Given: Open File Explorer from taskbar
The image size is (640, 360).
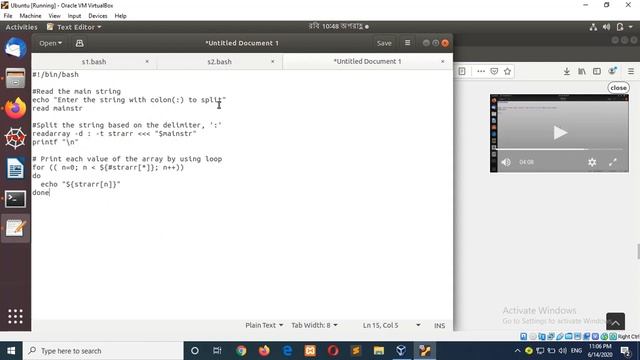Looking at the screenshot, I should 379,351.
